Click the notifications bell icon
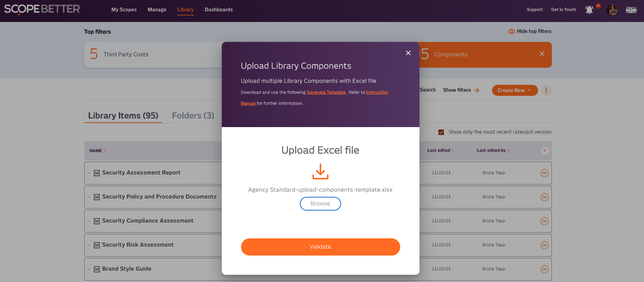 tap(589, 10)
